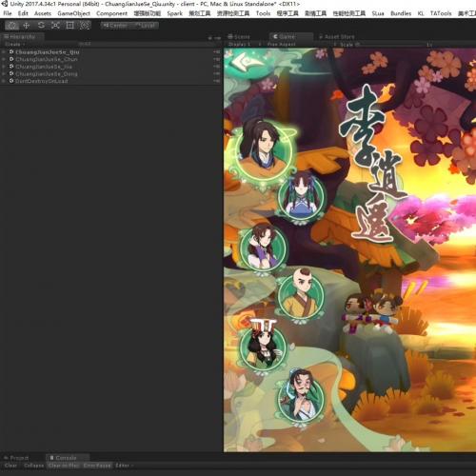The image size is (476, 476).
Task: Switch to the Scene tab
Action: (x=239, y=37)
